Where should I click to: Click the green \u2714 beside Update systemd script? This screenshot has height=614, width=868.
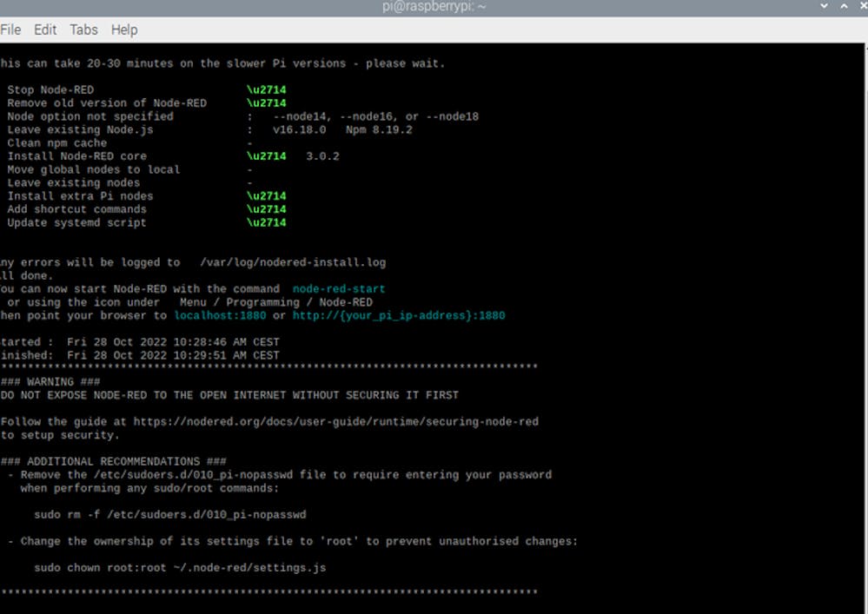point(266,222)
